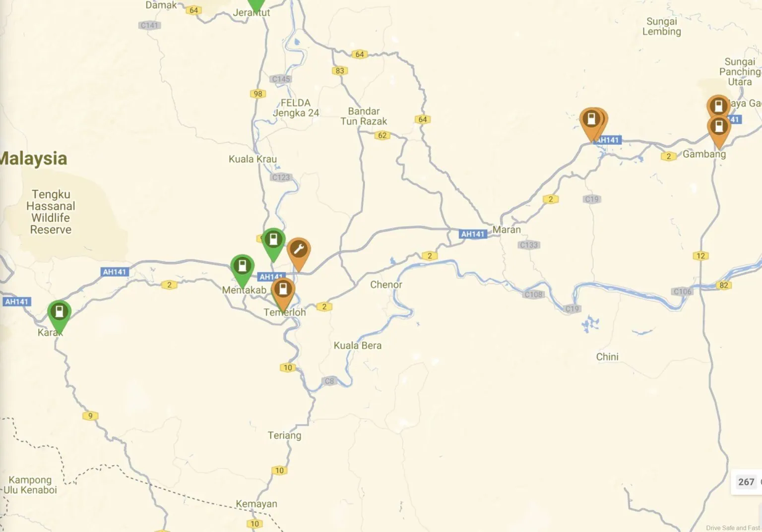Select the lower orange charger pin above Gambang
The width and height of the screenshot is (762, 532).
pos(719,131)
